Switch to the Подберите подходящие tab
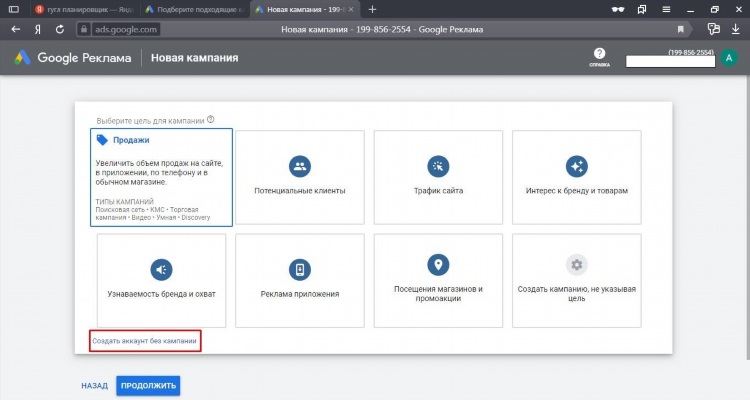This screenshot has height=400, width=750. (195, 9)
